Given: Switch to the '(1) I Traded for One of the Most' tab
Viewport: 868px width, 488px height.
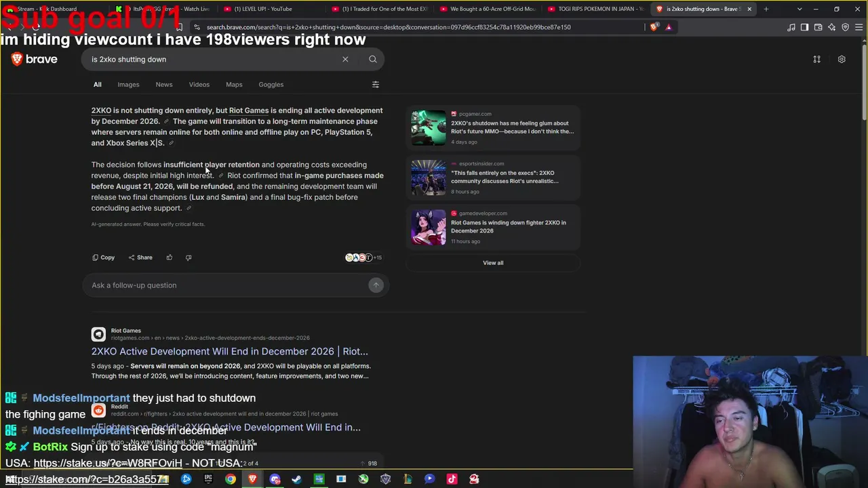Looking at the screenshot, I should click(380, 9).
